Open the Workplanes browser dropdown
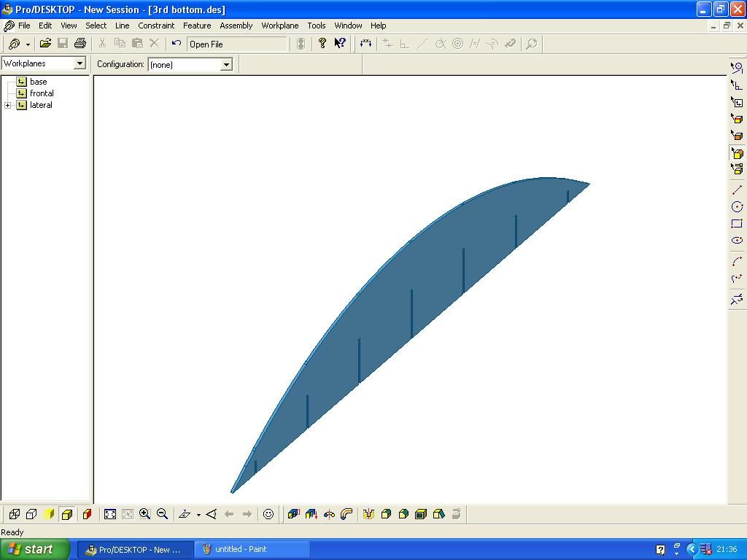747x560 pixels. [80, 63]
